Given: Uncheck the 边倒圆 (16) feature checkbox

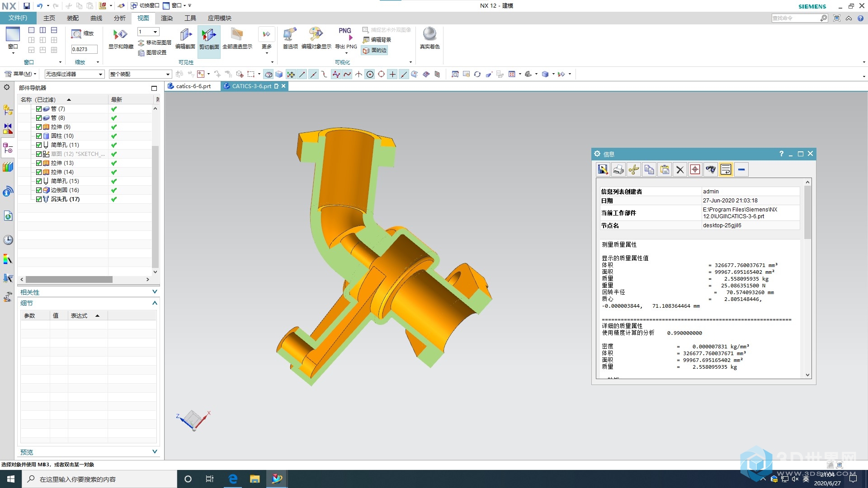Looking at the screenshot, I should pos(39,190).
